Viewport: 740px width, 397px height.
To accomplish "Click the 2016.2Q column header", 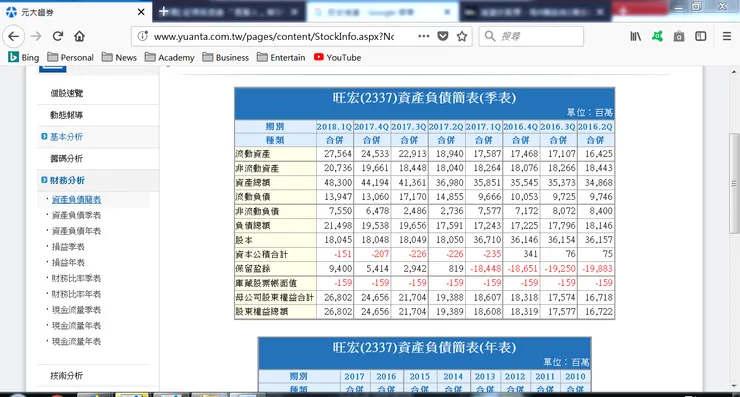I will point(596,127).
